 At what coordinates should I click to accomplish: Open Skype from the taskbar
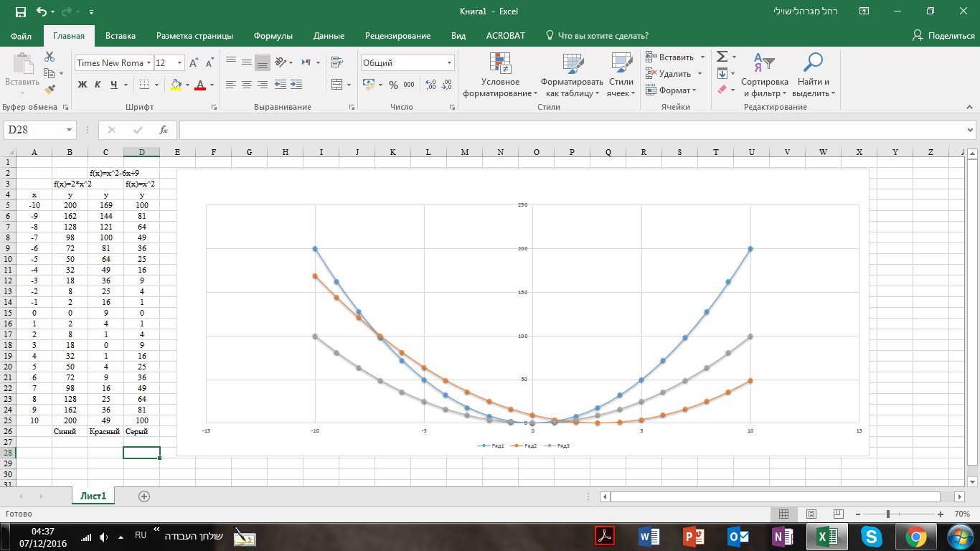click(871, 536)
